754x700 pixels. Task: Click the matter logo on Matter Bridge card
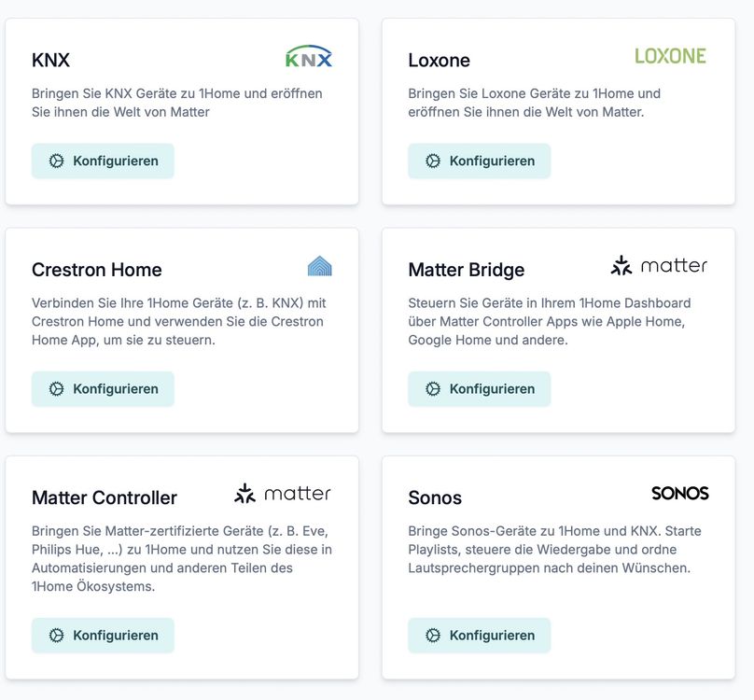659,266
